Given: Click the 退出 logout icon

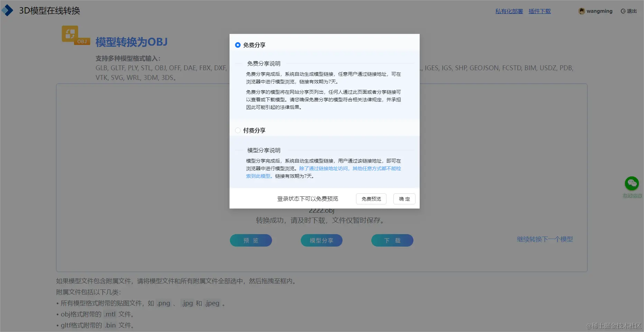Looking at the screenshot, I should click(x=623, y=11).
